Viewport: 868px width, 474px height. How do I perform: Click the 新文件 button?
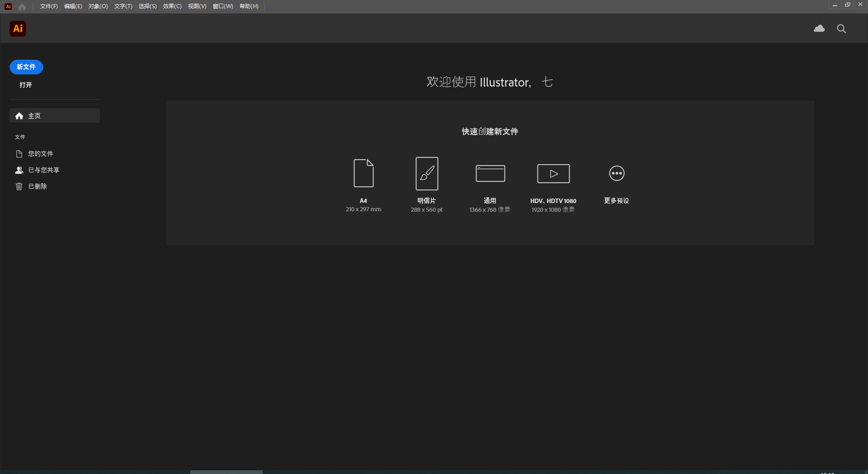point(26,67)
